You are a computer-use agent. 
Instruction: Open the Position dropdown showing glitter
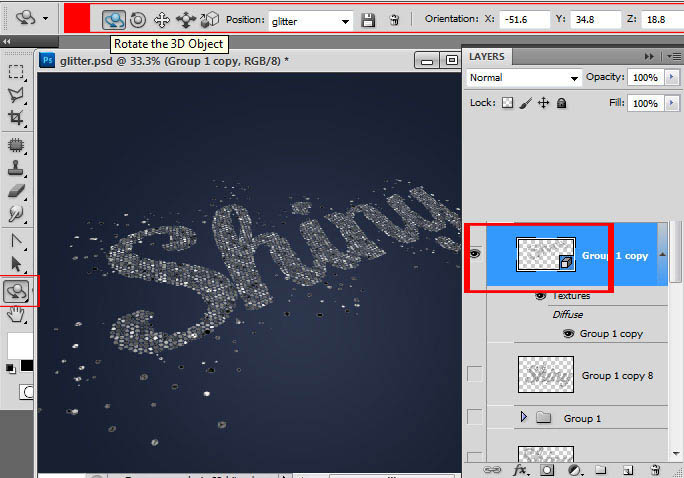click(x=310, y=21)
